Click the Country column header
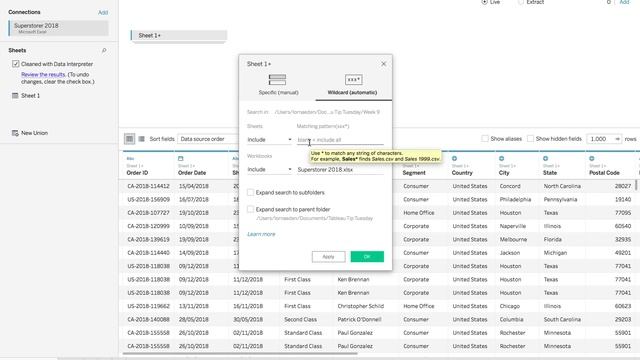This screenshot has height=360, width=640. [x=462, y=173]
